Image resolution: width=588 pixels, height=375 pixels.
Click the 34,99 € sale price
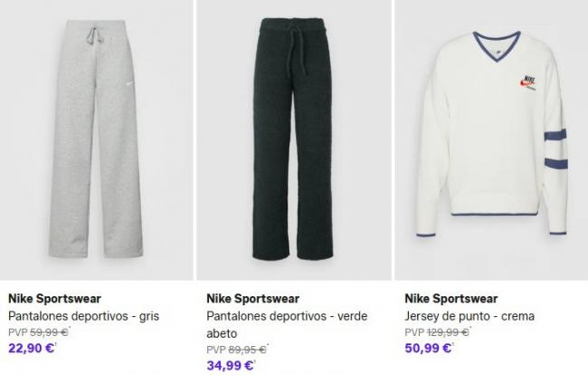pos(230,364)
